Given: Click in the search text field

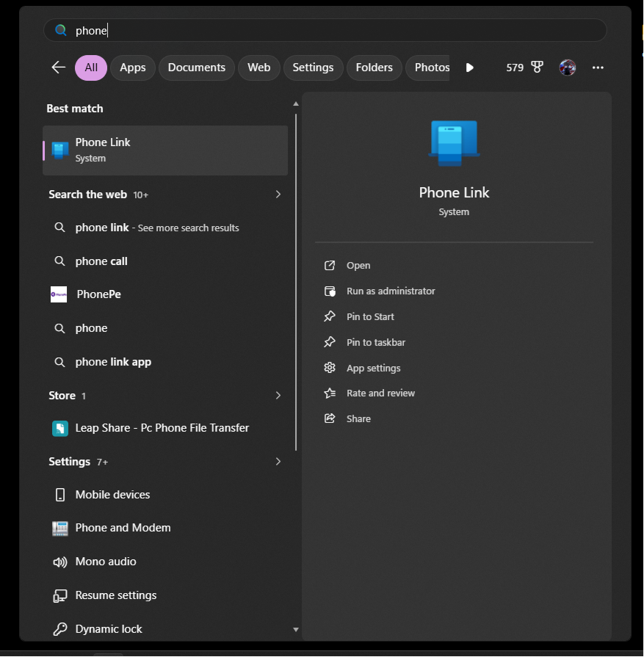Looking at the screenshot, I should [x=325, y=30].
